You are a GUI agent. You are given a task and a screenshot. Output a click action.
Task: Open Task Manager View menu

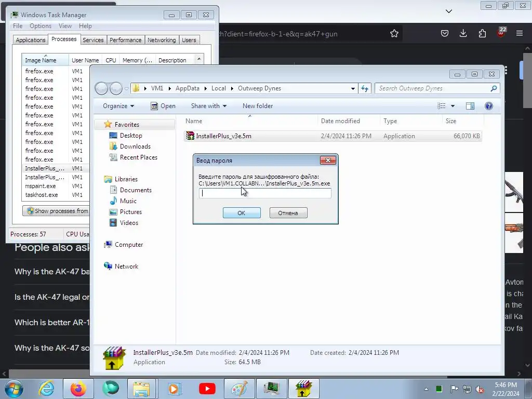(65, 26)
